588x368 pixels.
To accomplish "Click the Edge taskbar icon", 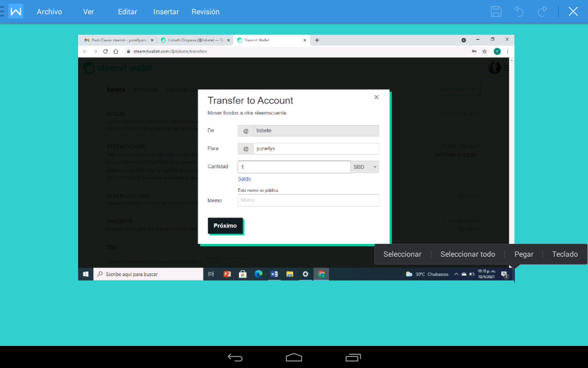I will coord(259,274).
